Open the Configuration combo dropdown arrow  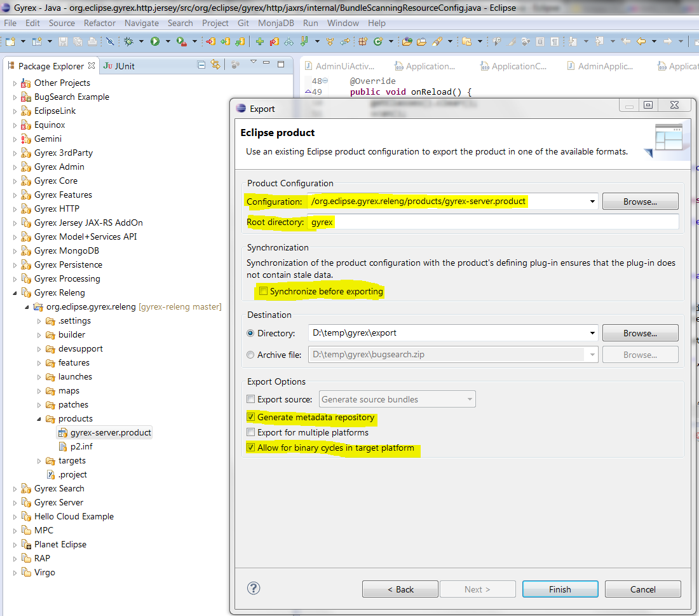(592, 202)
